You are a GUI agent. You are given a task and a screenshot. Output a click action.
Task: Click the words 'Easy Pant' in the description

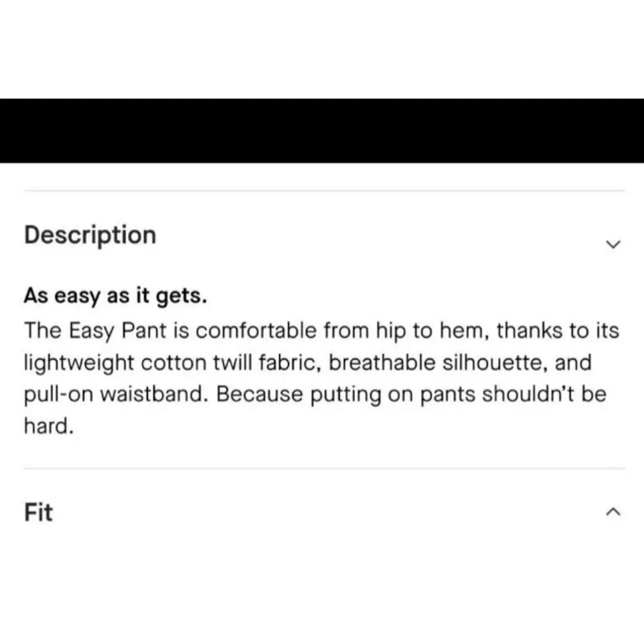[x=117, y=331]
